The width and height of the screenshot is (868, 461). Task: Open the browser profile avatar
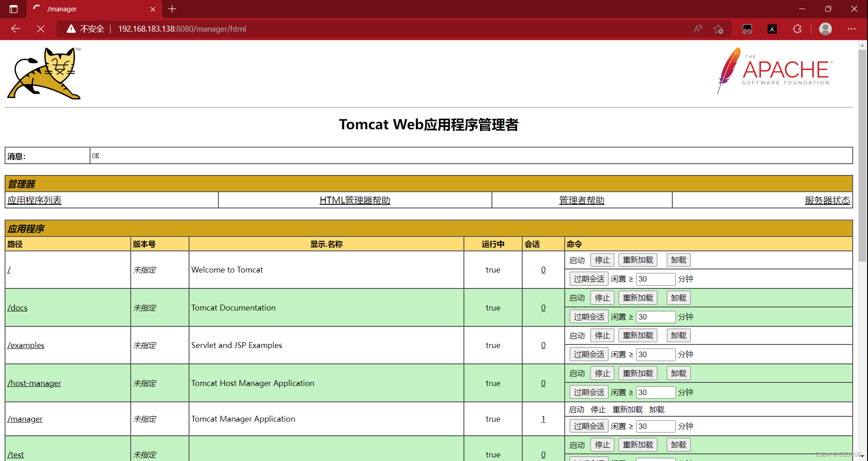tap(826, 29)
